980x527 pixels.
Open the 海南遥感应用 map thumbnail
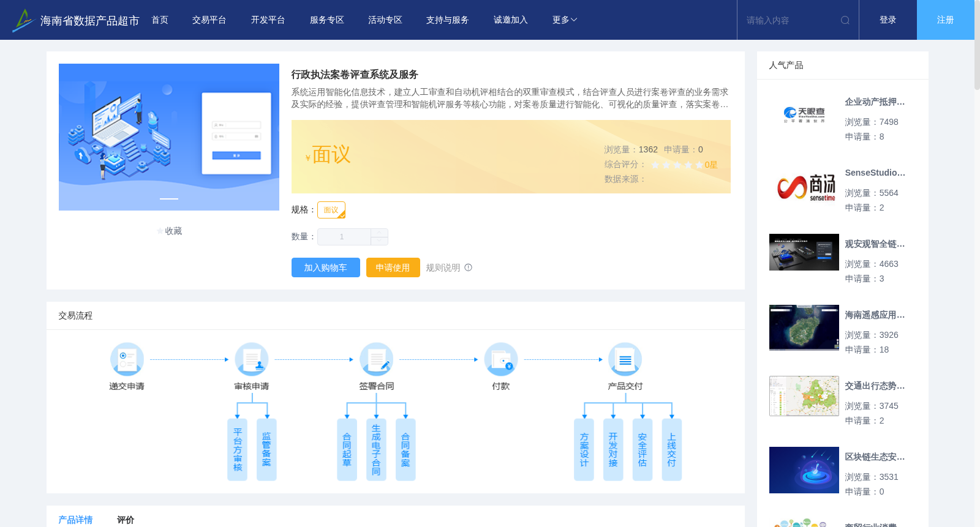[x=804, y=327]
